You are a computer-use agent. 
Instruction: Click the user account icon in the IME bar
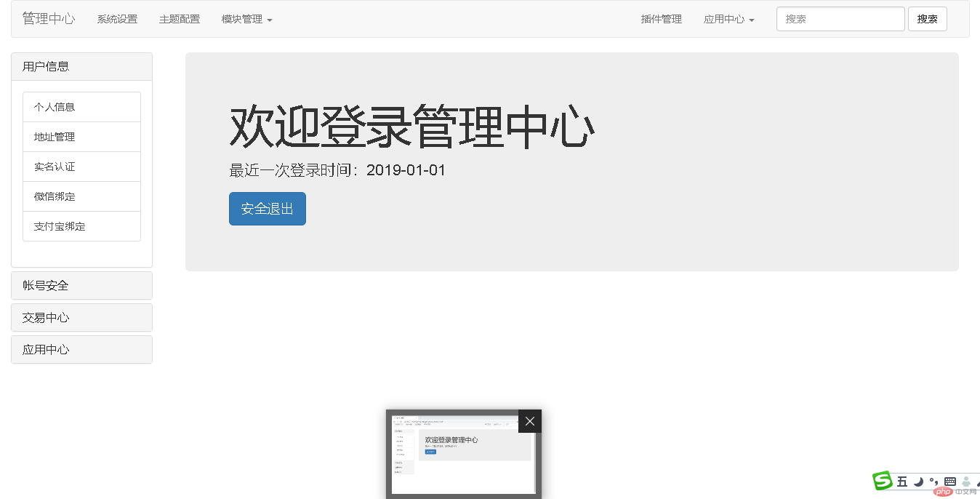(966, 482)
